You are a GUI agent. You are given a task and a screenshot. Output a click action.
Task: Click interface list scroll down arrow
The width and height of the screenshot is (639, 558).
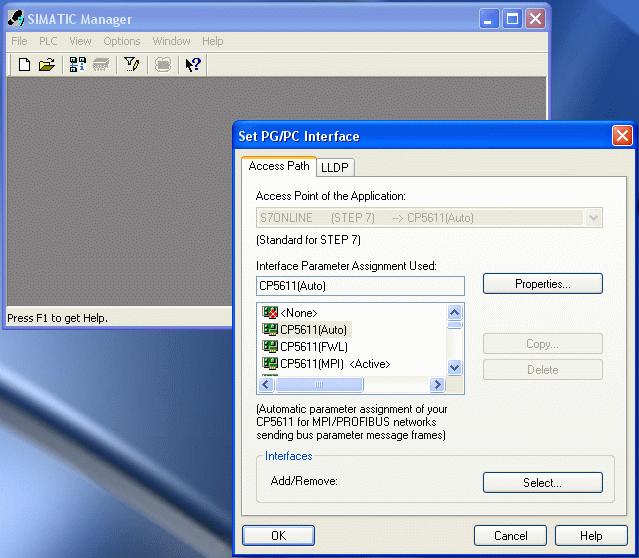pyautogui.click(x=454, y=367)
